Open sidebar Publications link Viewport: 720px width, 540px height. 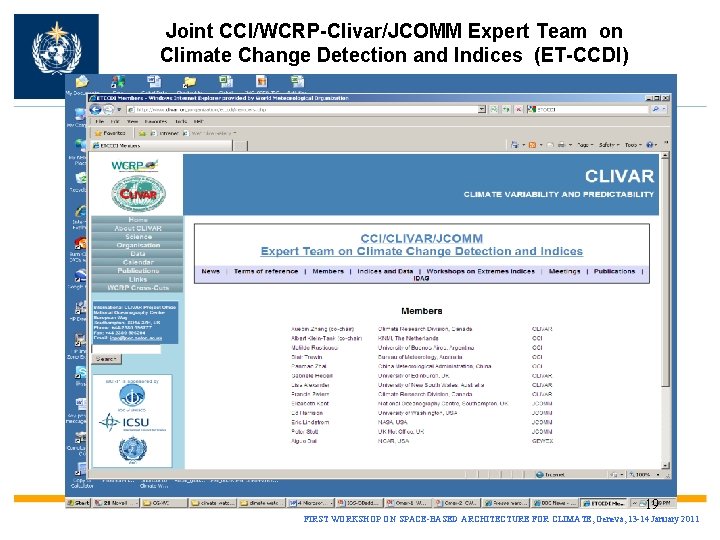click(137, 270)
